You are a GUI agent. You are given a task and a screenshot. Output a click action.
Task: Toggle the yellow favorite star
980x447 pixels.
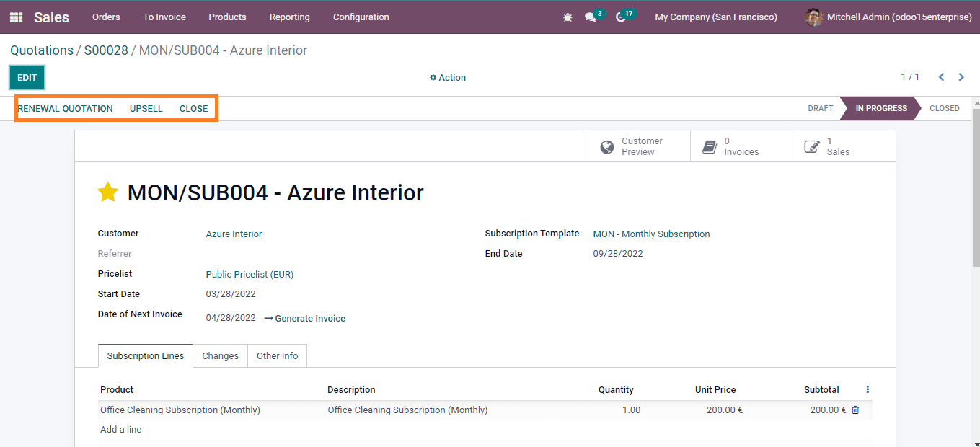[x=108, y=192]
